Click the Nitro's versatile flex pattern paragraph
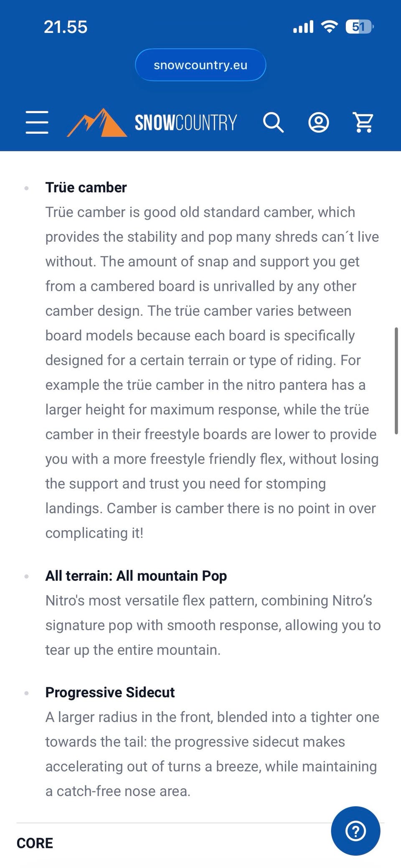Screen dimensions: 401x868 click(212, 625)
